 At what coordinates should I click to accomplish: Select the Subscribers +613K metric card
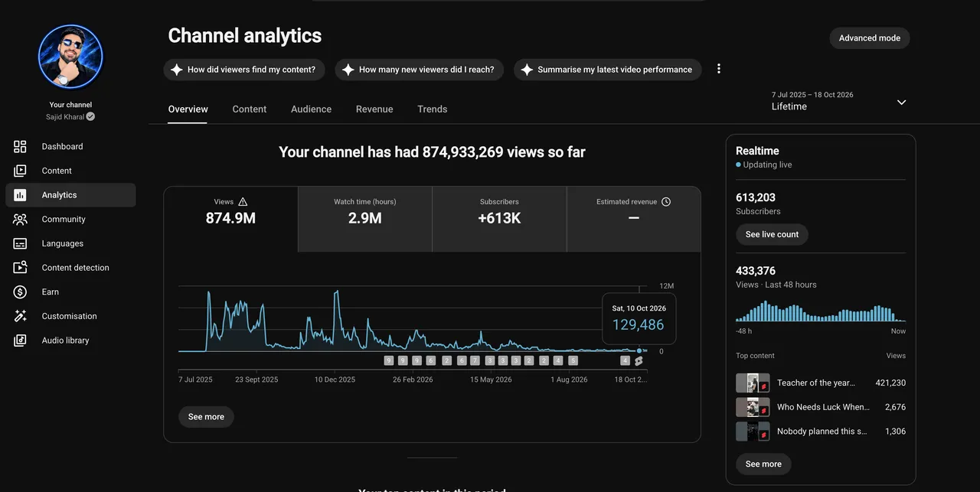point(499,219)
